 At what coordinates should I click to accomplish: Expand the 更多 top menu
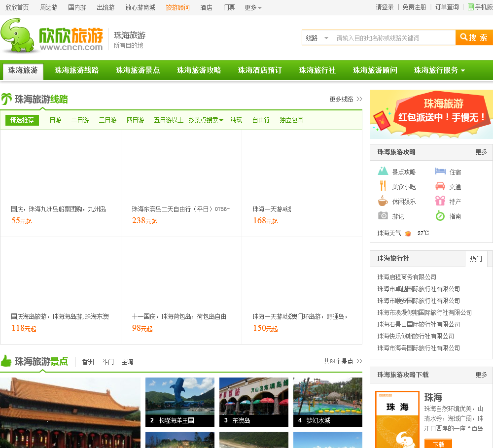click(x=253, y=7)
